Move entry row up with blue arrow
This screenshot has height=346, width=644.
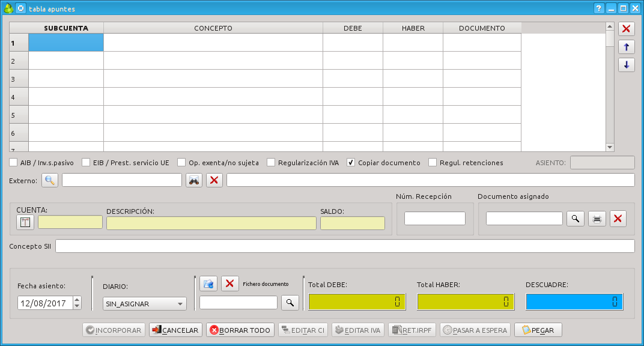627,47
